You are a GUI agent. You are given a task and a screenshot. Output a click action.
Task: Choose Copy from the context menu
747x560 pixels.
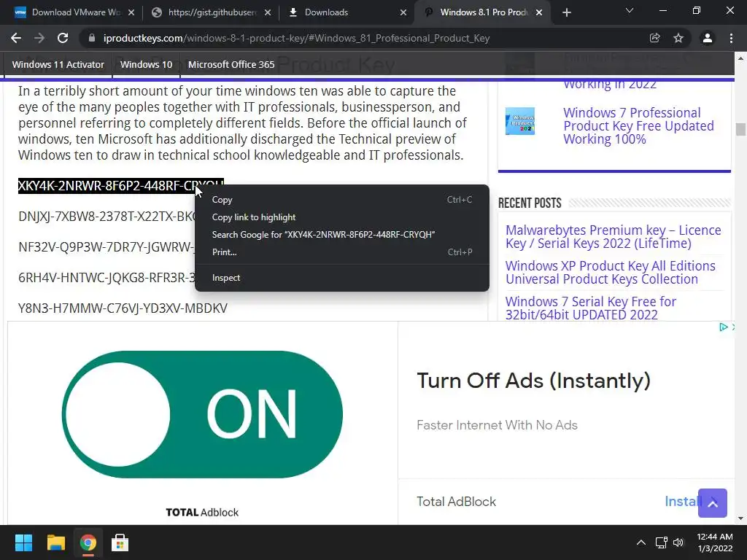(342, 200)
